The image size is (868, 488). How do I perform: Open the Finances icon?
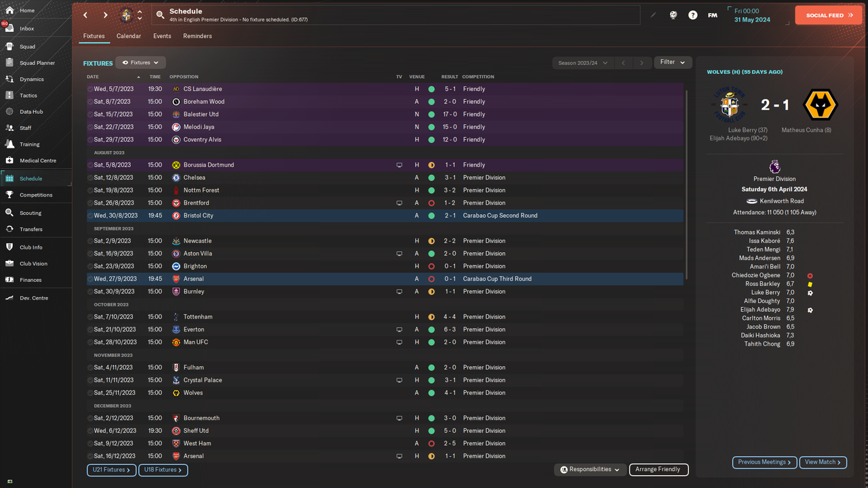tap(9, 280)
